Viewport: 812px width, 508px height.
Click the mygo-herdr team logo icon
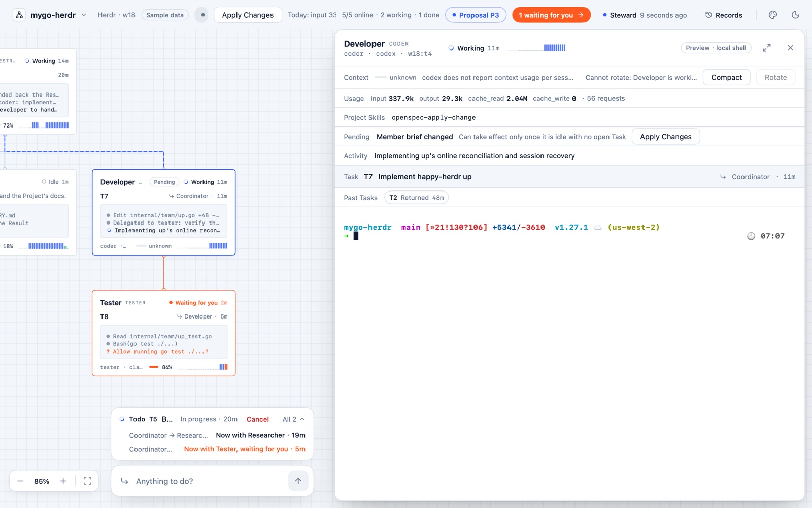[19, 15]
